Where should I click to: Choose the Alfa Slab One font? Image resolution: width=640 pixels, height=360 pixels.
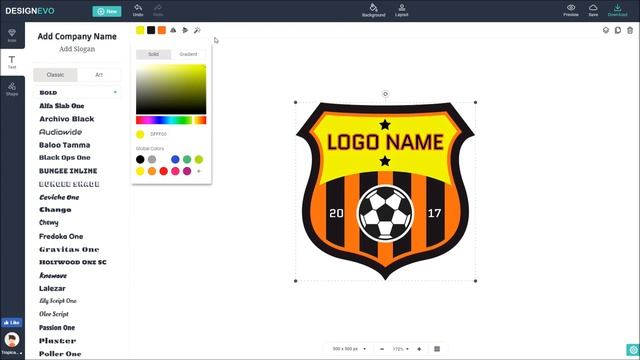pyautogui.click(x=62, y=106)
